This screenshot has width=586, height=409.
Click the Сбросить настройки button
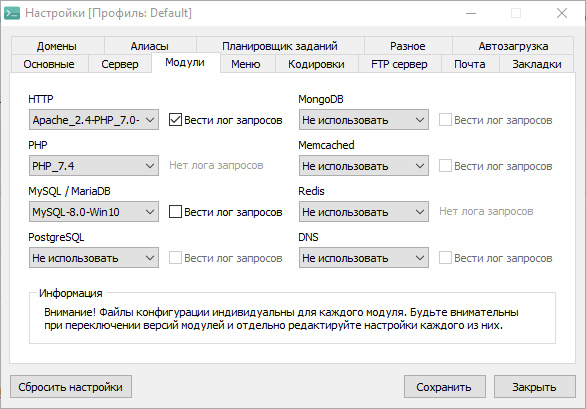pos(71,387)
